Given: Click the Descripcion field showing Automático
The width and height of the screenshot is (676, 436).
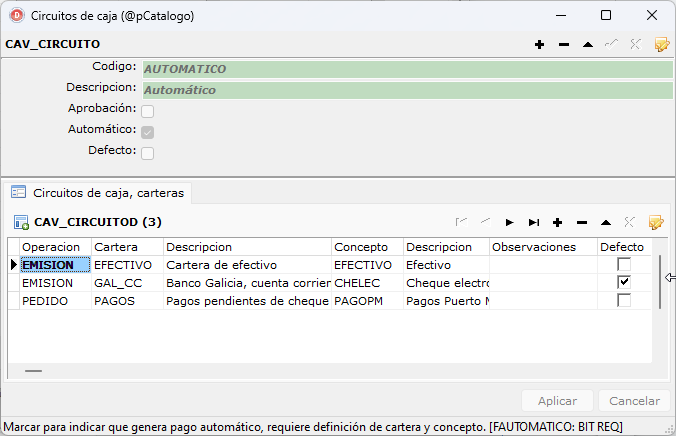Looking at the screenshot, I should point(408,90).
